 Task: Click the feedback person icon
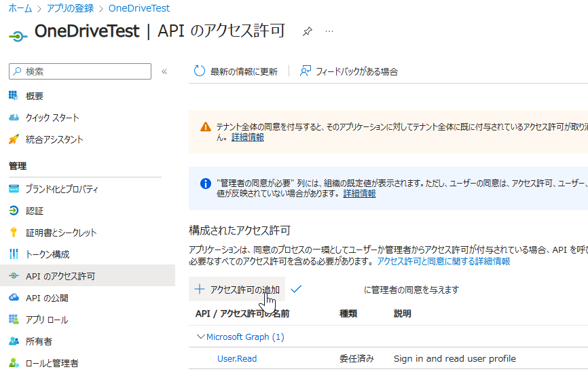pyautogui.click(x=306, y=71)
